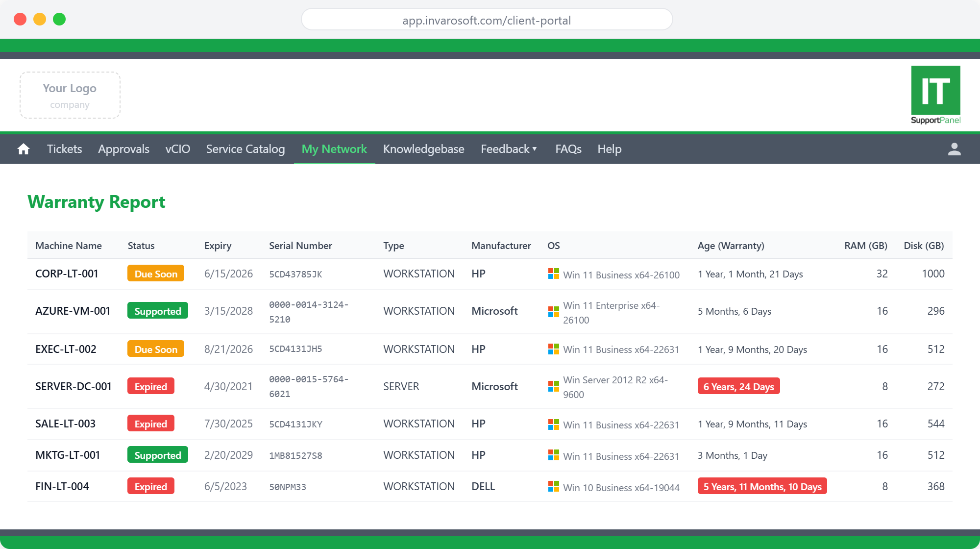Click serial number 5CD43785JK
The width and height of the screenshot is (980, 549).
coord(295,274)
